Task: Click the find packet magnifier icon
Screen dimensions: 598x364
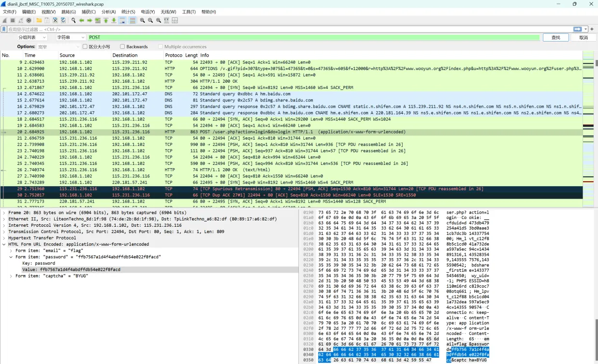Action: [x=73, y=20]
